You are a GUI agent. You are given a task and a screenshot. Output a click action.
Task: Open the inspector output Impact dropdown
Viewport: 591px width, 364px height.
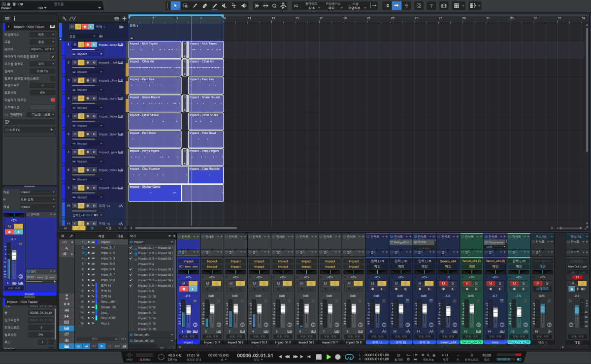click(37, 192)
